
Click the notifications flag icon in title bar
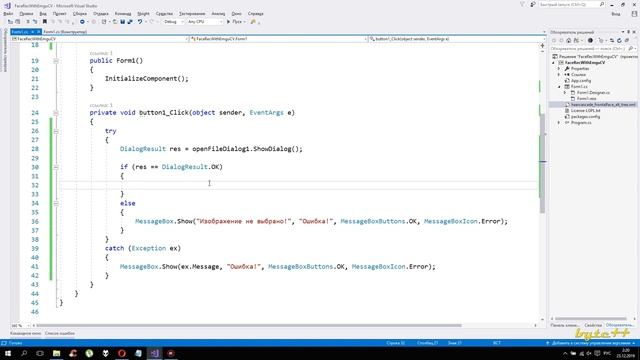[522, 4]
